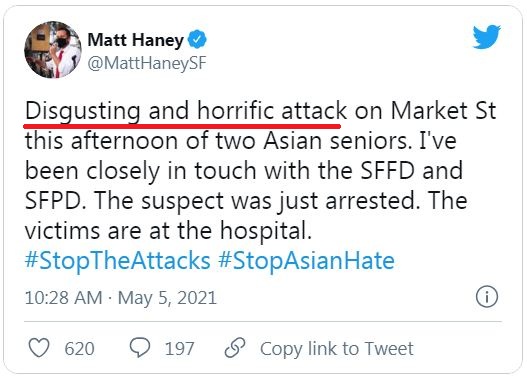This screenshot has height=379, width=527.
Task: Click the Matt Haney display name
Action: point(135,40)
